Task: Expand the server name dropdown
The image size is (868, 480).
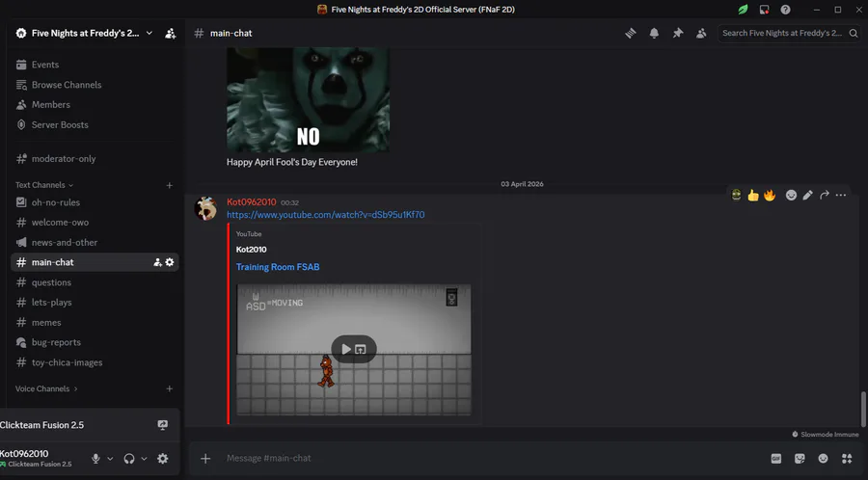Action: [149, 33]
